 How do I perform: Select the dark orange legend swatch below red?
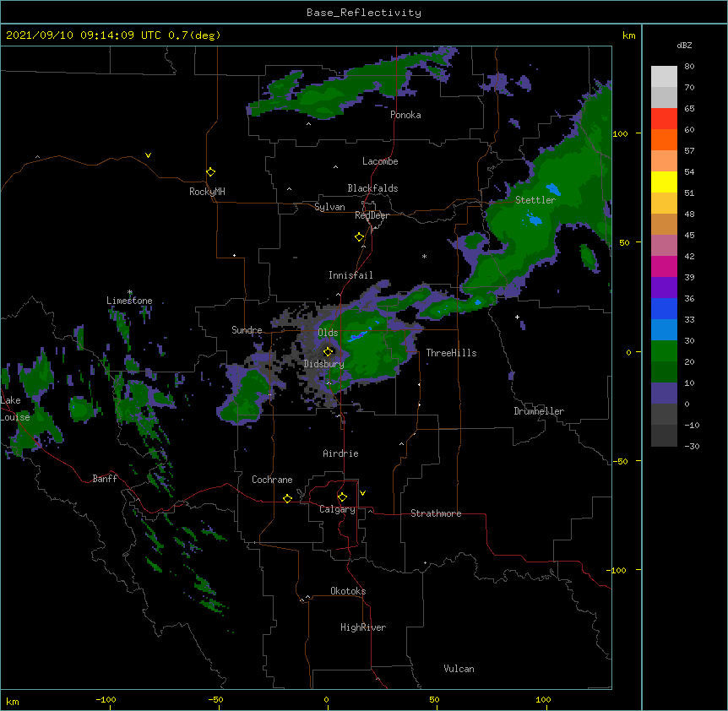(x=664, y=139)
